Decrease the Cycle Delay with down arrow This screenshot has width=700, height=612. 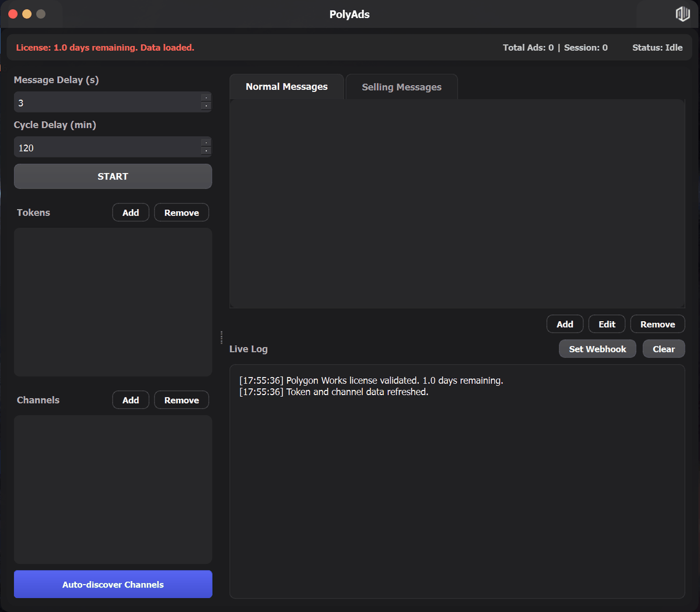[206, 151]
